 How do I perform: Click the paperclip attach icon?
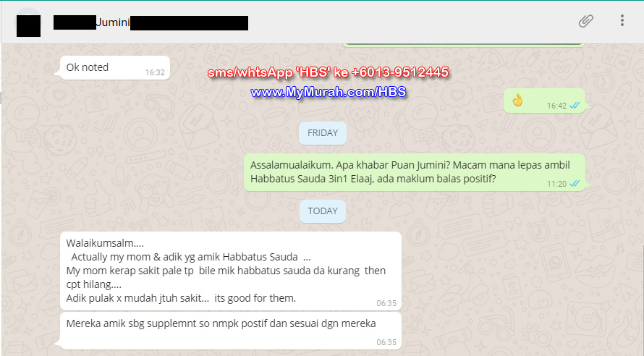click(585, 21)
